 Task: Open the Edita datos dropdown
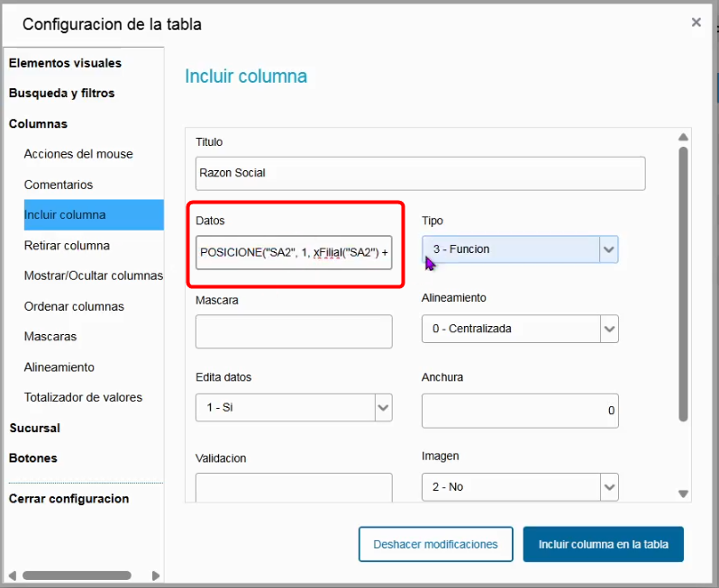[383, 407]
